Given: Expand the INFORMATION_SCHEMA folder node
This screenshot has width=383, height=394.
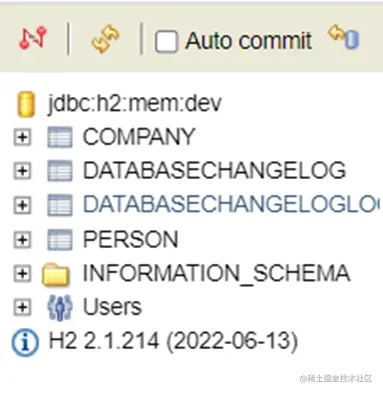Looking at the screenshot, I should [x=22, y=273].
